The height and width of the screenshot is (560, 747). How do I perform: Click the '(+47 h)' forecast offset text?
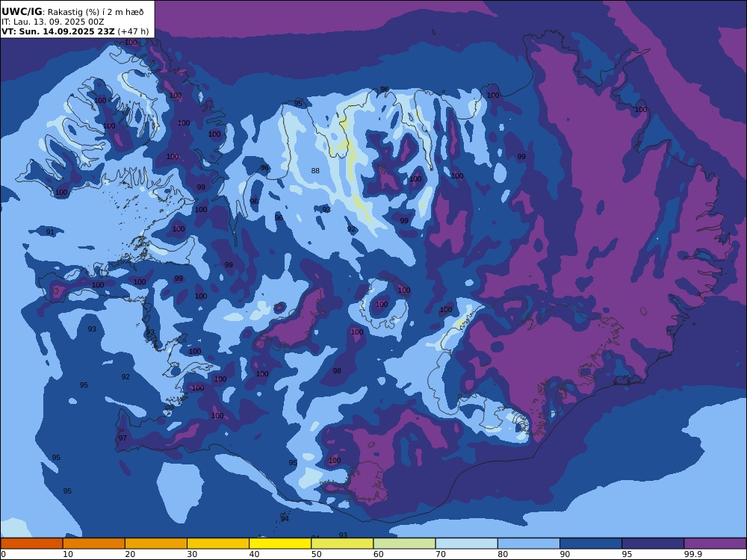[x=134, y=31]
